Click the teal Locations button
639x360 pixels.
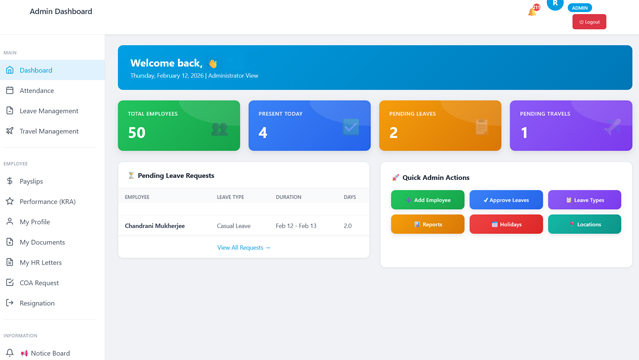coord(584,224)
